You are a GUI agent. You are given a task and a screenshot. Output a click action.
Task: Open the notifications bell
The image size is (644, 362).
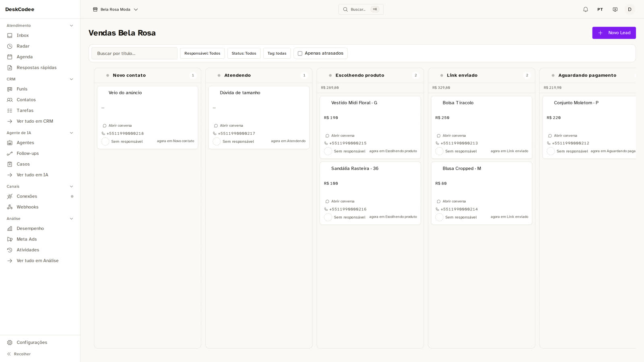[x=586, y=9]
